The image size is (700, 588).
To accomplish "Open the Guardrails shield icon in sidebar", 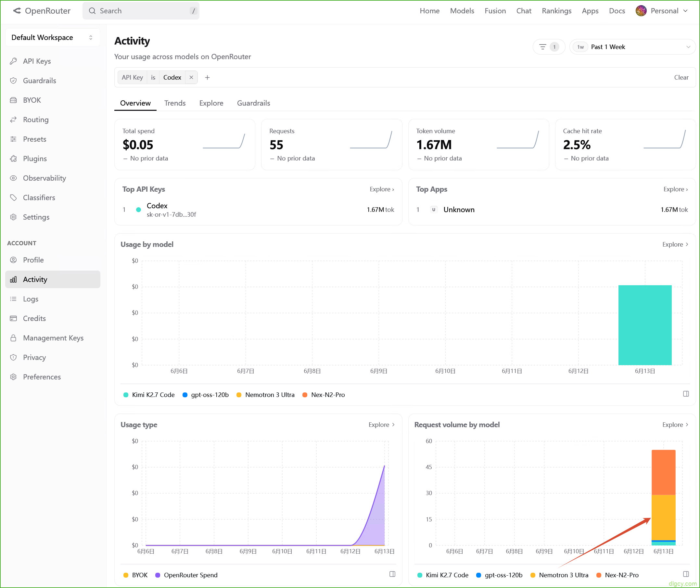I will [13, 81].
